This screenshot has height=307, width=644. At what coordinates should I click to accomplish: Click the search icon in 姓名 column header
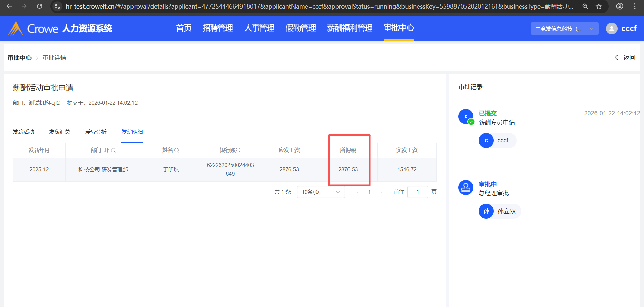pyautogui.click(x=177, y=150)
